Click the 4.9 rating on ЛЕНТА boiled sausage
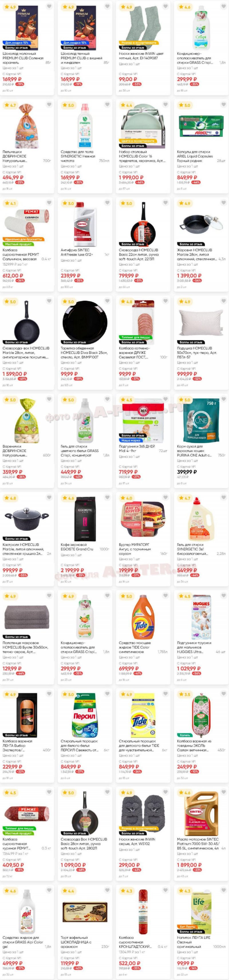 tap(11, 694)
